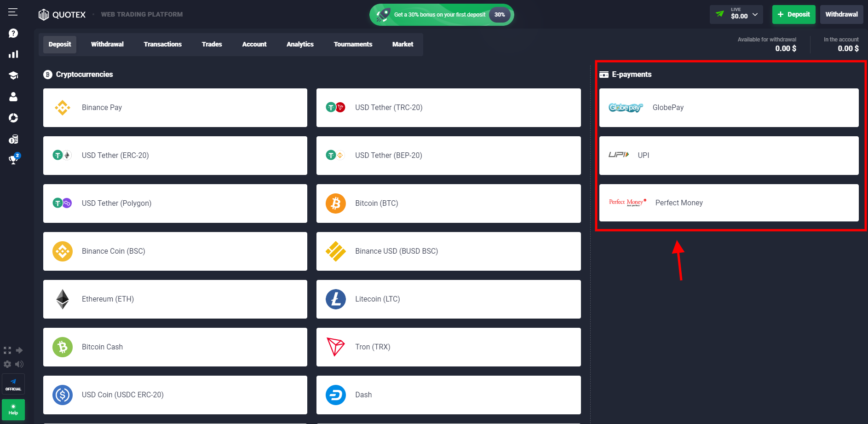Click the 'Binance Coin (BSC)' label

(113, 251)
